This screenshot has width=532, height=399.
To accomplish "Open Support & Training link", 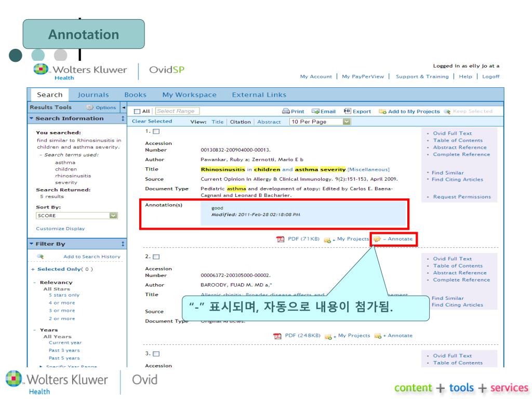I will point(422,77).
